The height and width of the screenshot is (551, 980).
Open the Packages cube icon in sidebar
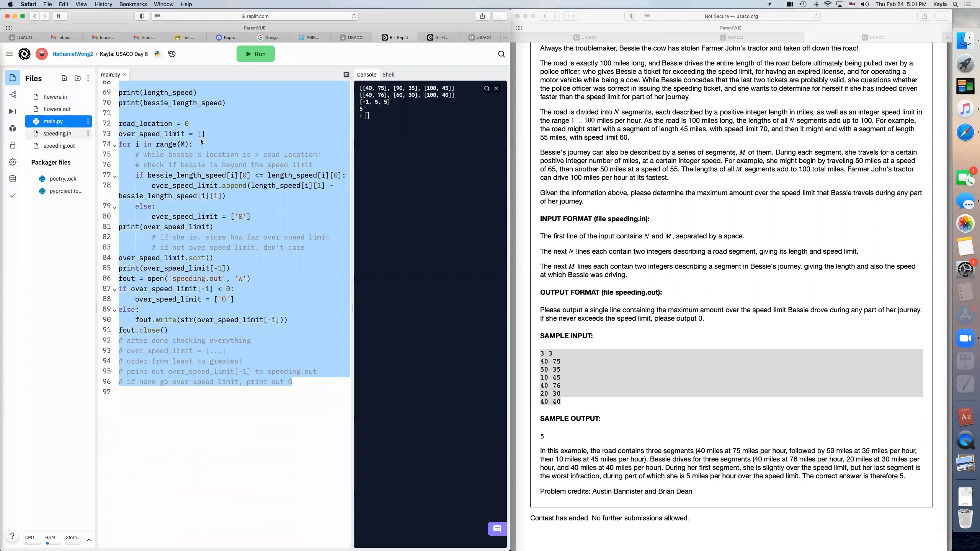click(x=13, y=128)
